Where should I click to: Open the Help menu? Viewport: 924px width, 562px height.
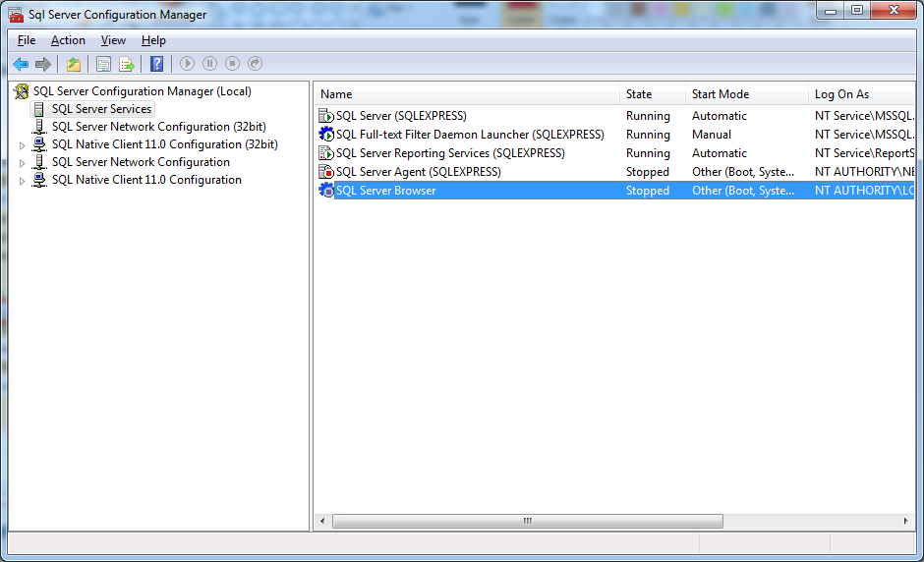click(153, 40)
